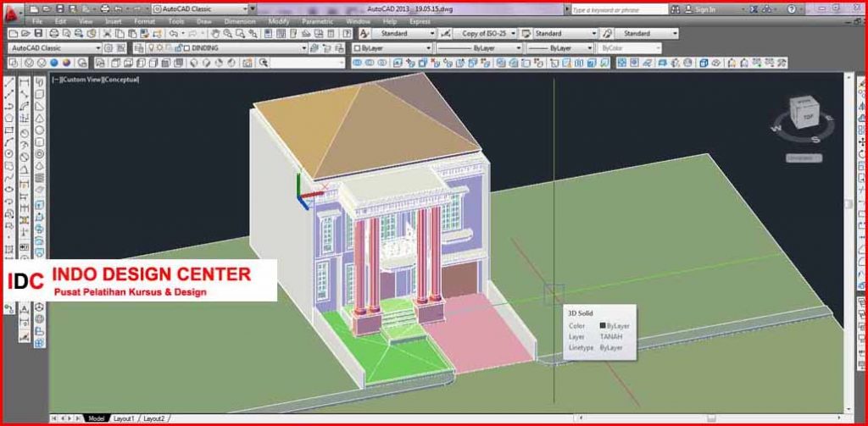Toggle DINDING layer lock icon
Image resolution: width=868 pixels, height=426 pixels.
pos(177,48)
